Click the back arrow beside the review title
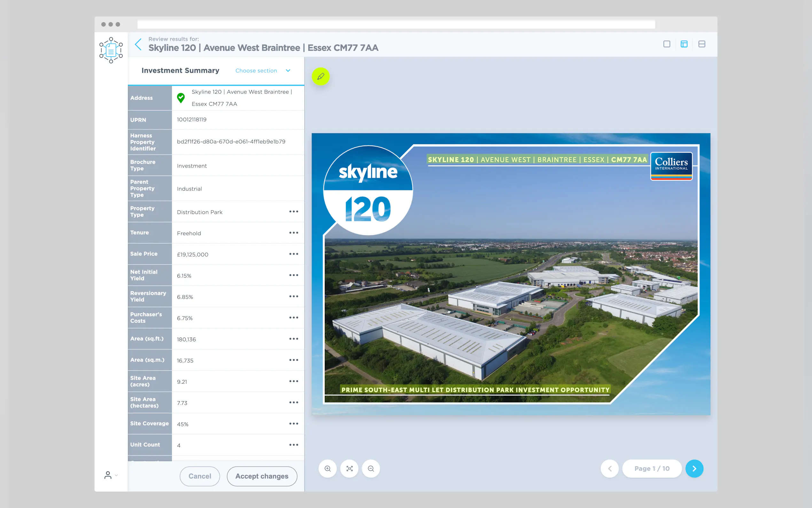The image size is (812, 508). tap(138, 44)
